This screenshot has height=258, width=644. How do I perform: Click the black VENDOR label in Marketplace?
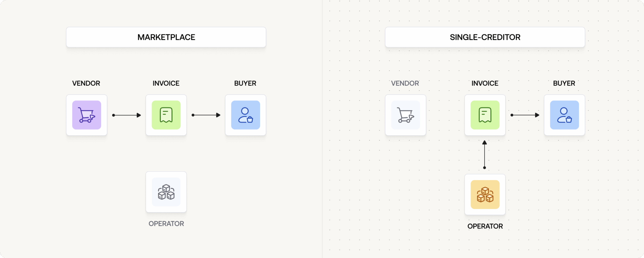[86, 83]
